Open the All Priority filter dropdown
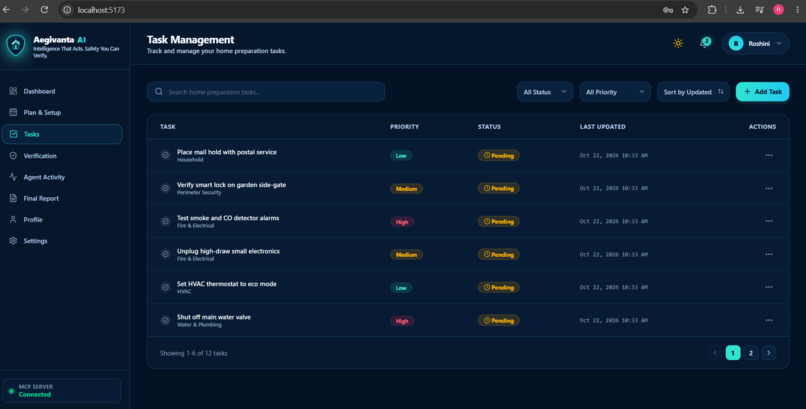The width and height of the screenshot is (806, 409). pyautogui.click(x=615, y=92)
